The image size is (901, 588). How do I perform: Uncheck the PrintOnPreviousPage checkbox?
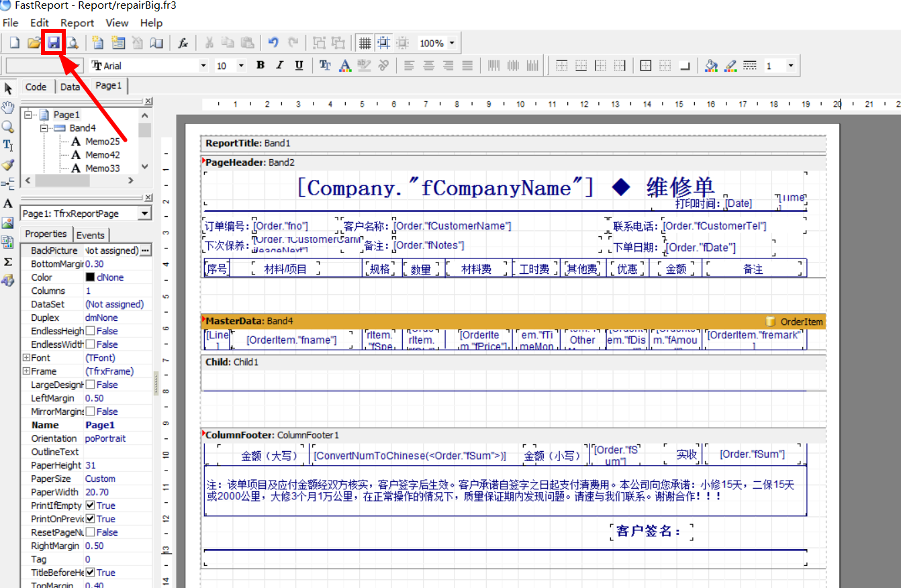pyautogui.click(x=90, y=519)
